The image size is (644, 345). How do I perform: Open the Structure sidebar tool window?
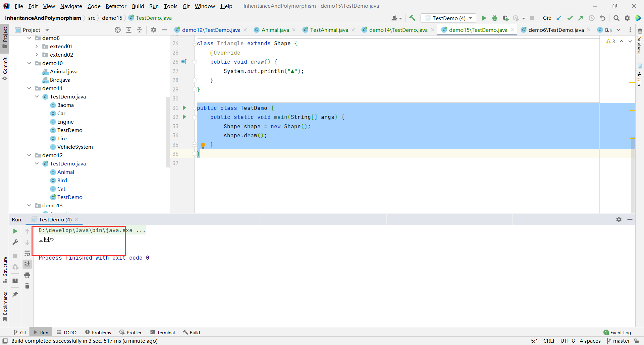tap(5, 270)
